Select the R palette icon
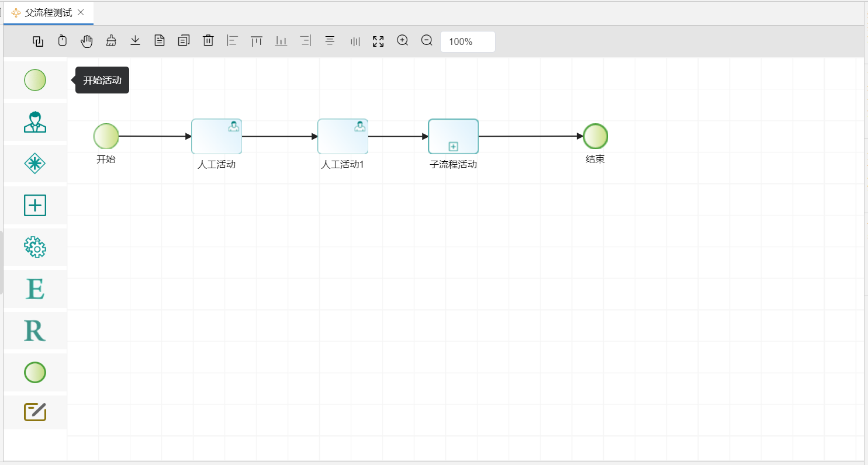 coord(35,331)
